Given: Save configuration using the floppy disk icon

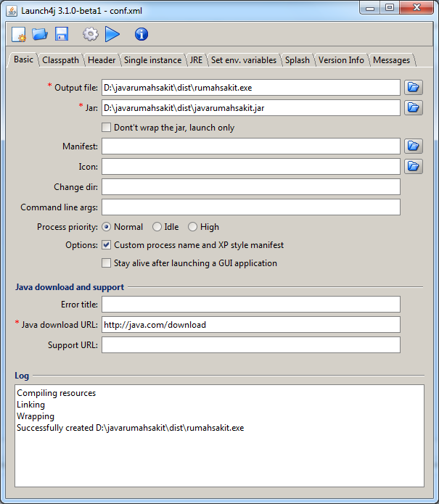Looking at the screenshot, I should (62, 34).
